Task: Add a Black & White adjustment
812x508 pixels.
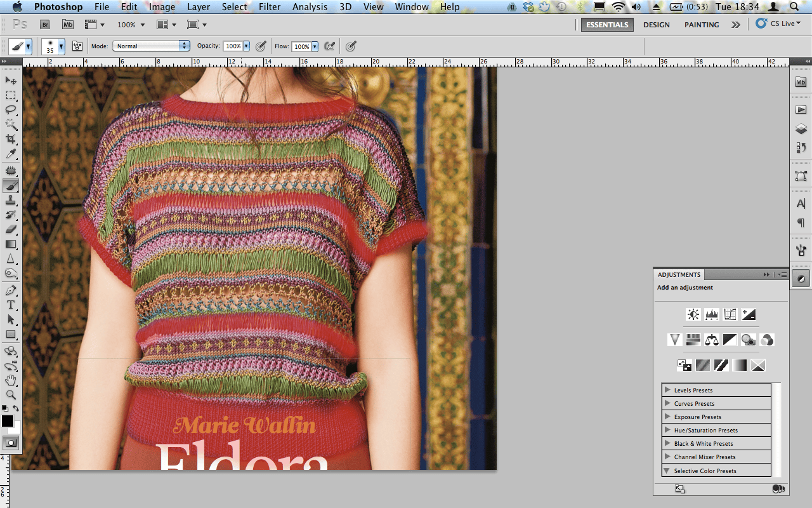Action: [x=730, y=340]
